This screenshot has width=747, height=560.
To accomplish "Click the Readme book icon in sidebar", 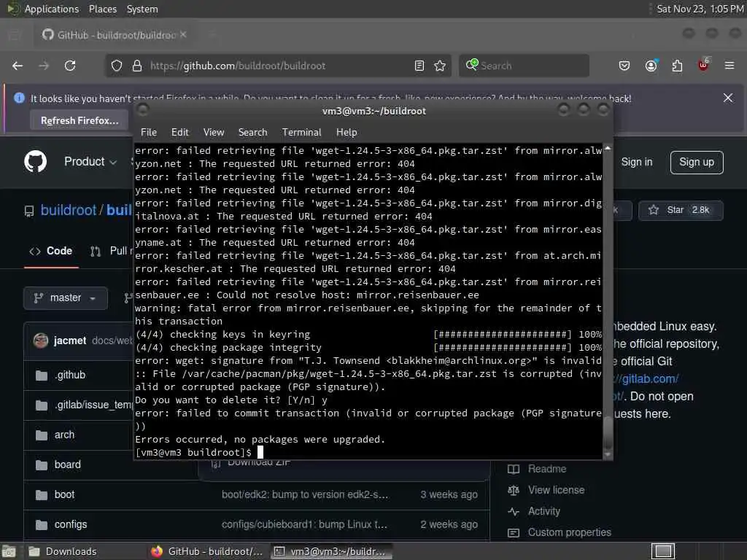I will coord(514,469).
